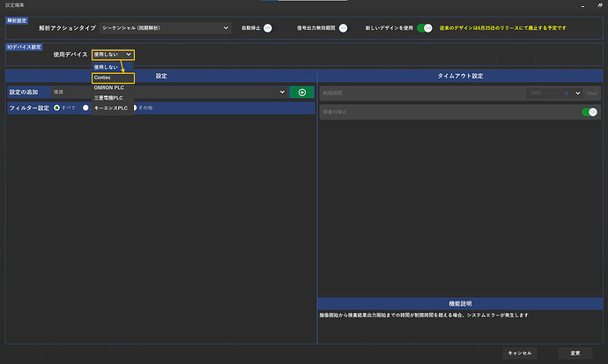Collapse the 使用デバイス dropdown
608x364 pixels.
(x=113, y=55)
